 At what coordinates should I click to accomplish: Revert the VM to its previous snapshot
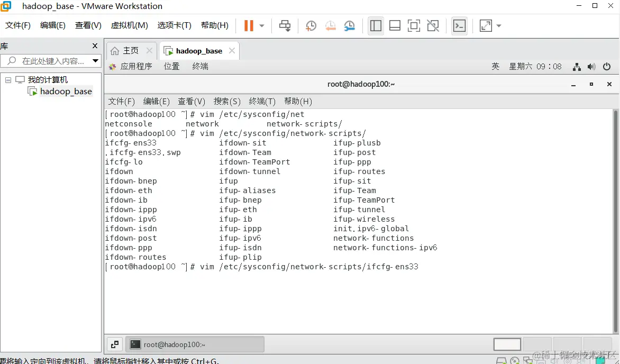click(x=330, y=26)
